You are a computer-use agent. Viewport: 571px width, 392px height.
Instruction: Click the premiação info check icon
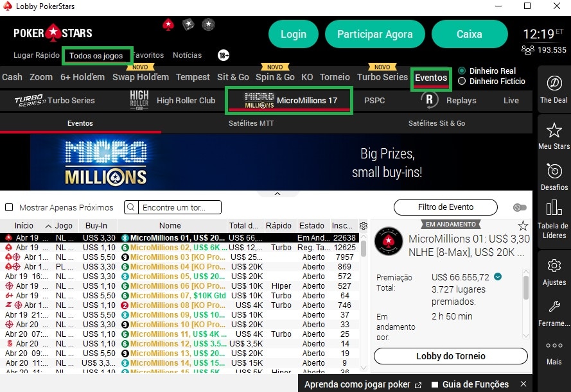click(x=498, y=277)
